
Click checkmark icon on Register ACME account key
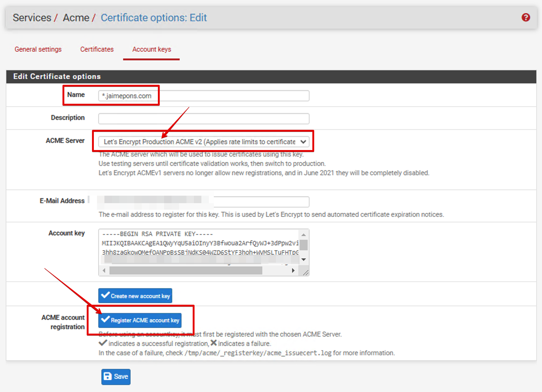(105, 319)
